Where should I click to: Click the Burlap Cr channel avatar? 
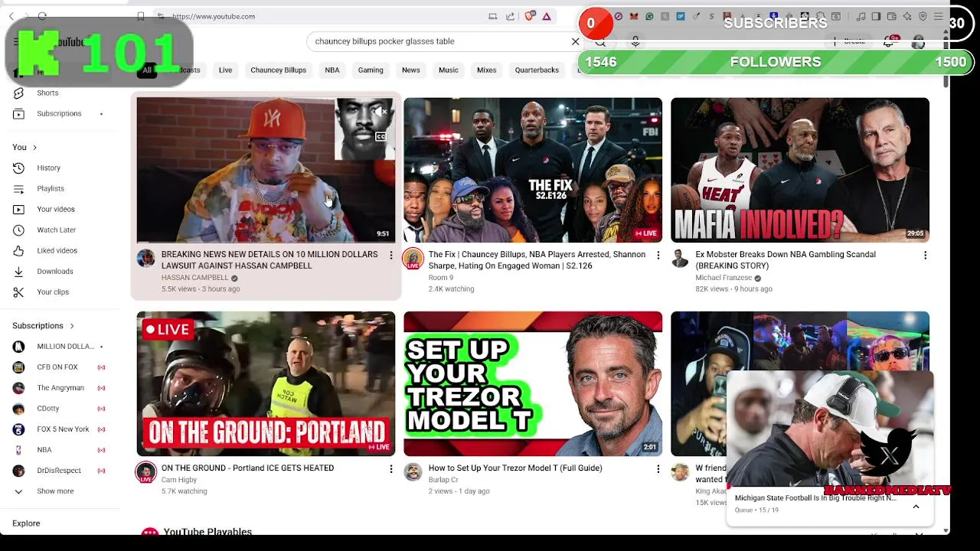(413, 472)
